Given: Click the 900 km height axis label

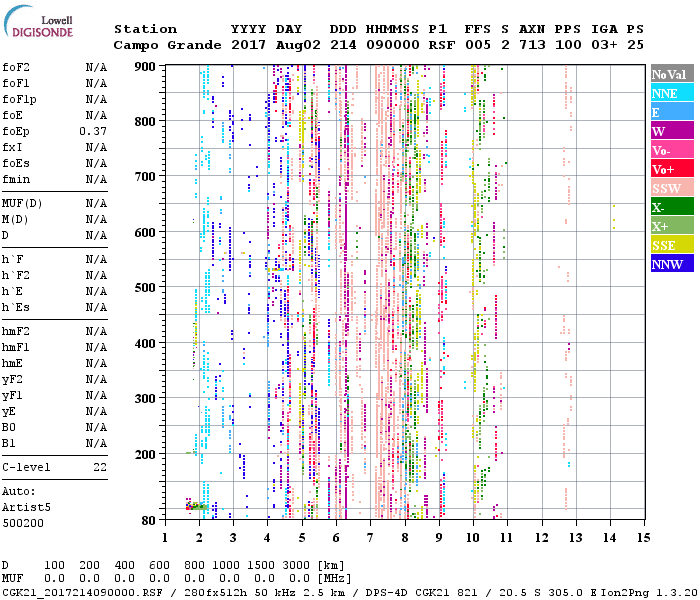Looking at the screenshot, I should pyautogui.click(x=146, y=66).
